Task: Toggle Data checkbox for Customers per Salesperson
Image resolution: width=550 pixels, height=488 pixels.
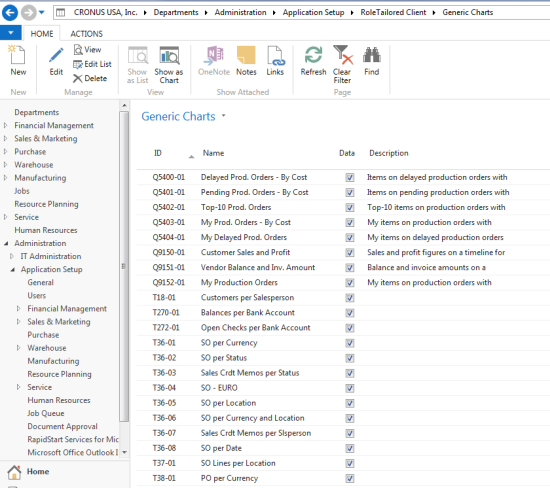Action: click(350, 298)
